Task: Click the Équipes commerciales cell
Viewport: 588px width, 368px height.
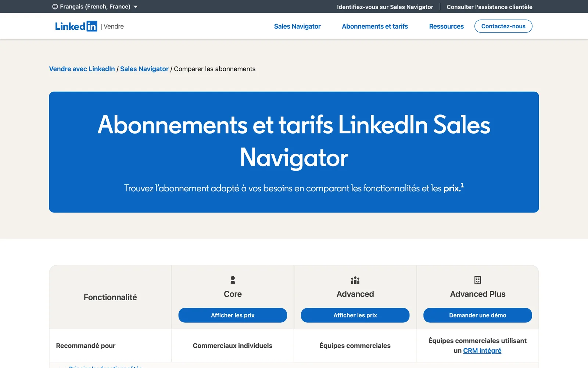Action: tap(355, 346)
